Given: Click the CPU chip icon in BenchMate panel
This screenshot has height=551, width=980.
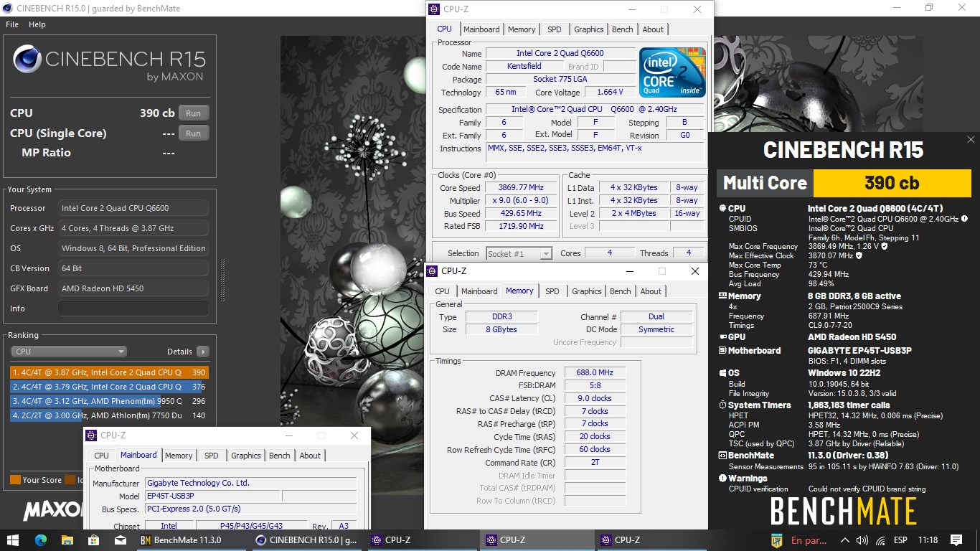Looking at the screenshot, I should tap(722, 209).
